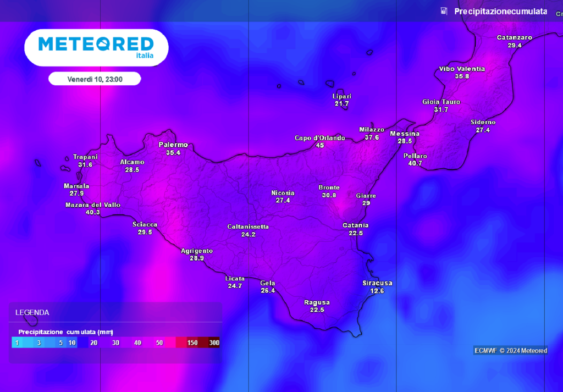Click the 20 mm legend swatch
The height and width of the screenshot is (392, 563).
pos(93,343)
